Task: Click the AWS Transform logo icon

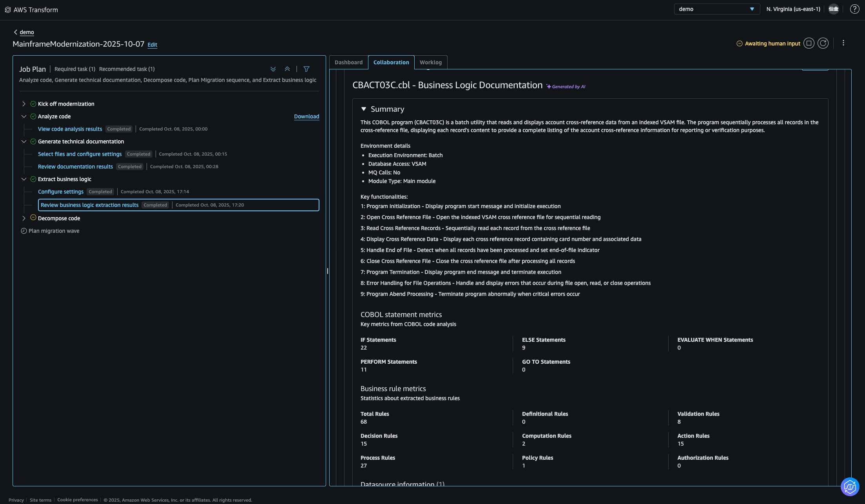Action: (7, 10)
